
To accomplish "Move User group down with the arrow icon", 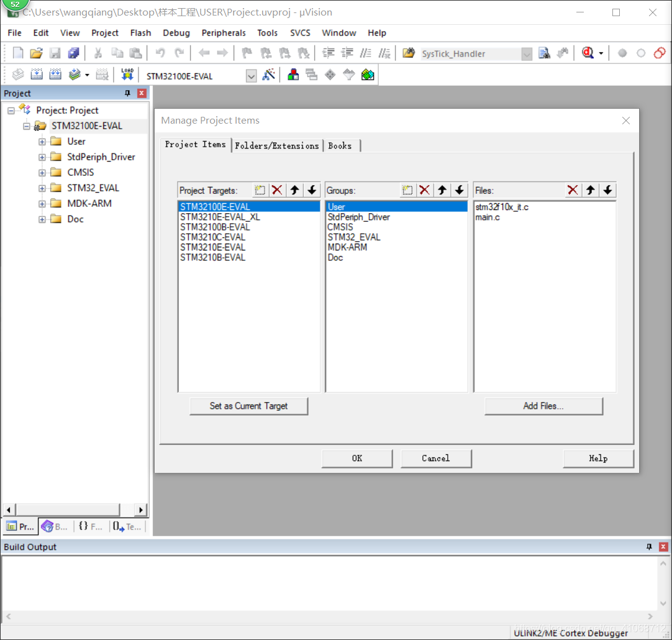I will (460, 190).
